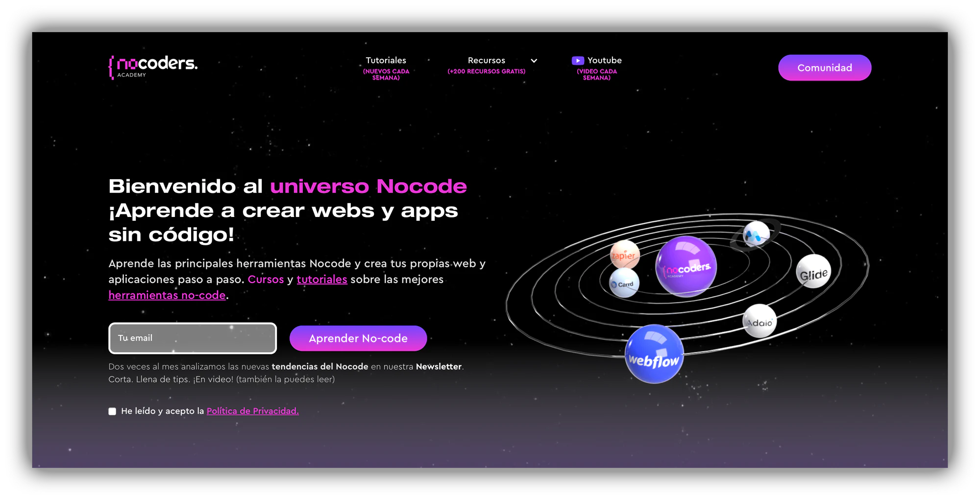Screen dimensions: 980x500
Task: Open the Recursos menu item
Action: (486, 60)
